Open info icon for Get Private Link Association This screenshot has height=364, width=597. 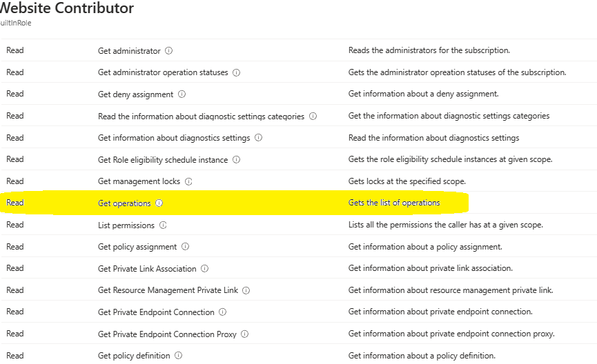point(205,269)
